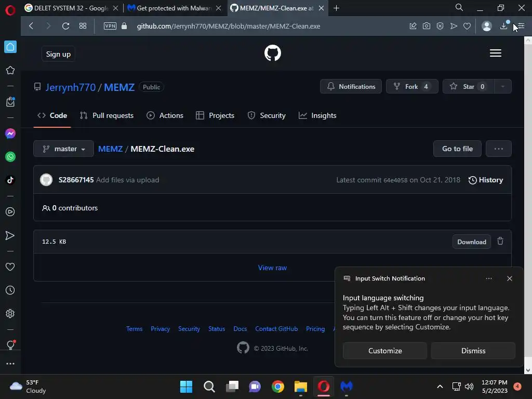View site security lock info
The height and width of the screenshot is (399, 532).
pyautogui.click(x=124, y=26)
